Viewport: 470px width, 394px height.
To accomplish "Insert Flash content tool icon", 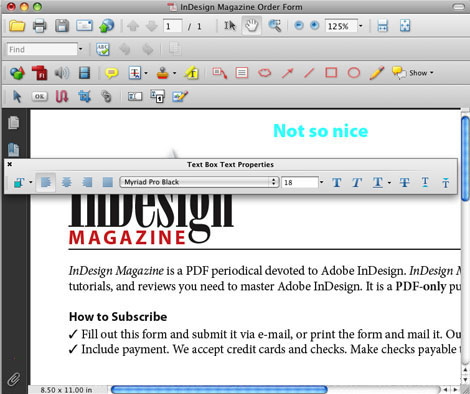I will click(39, 73).
